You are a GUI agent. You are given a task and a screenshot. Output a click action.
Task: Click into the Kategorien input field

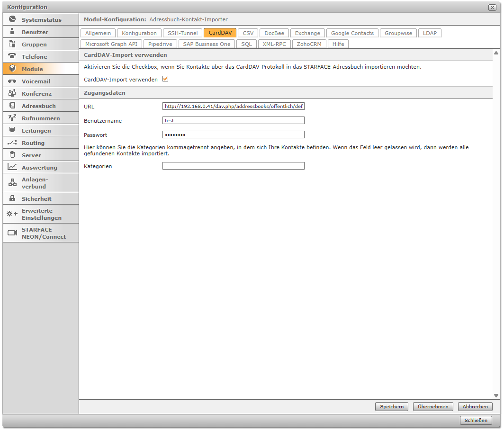233,166
